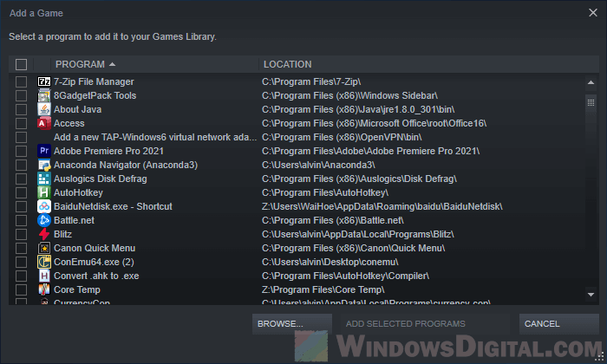
Task: Select the Core Temp checkbox
Action: pyautogui.click(x=22, y=289)
